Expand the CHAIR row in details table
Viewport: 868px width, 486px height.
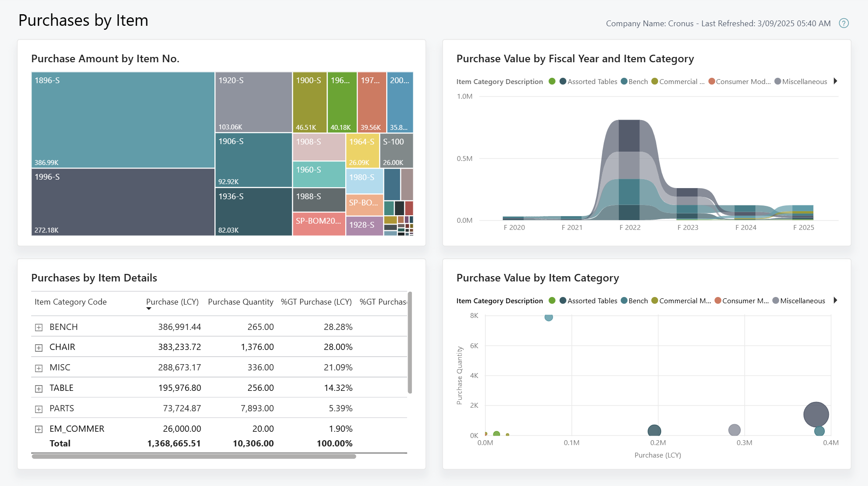[x=38, y=347]
